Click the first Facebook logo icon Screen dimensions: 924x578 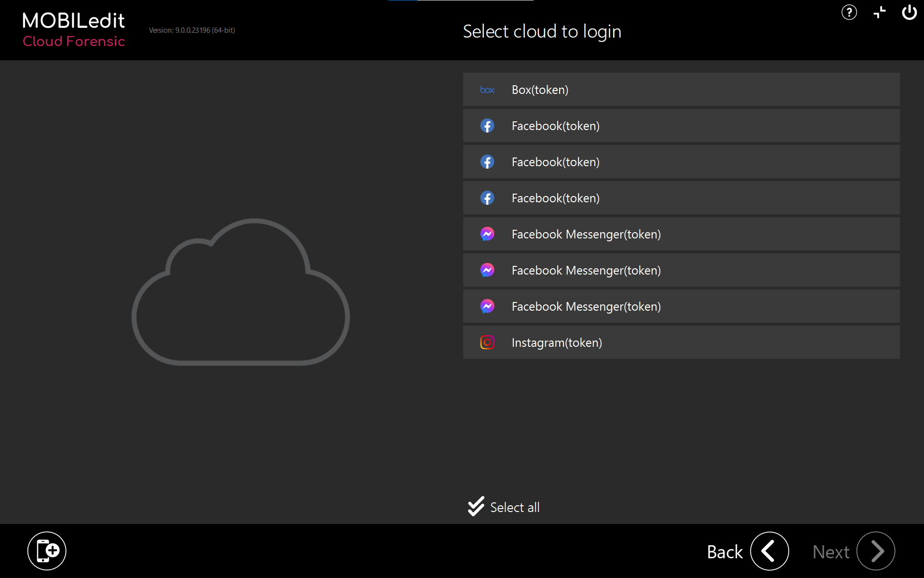[x=487, y=126]
